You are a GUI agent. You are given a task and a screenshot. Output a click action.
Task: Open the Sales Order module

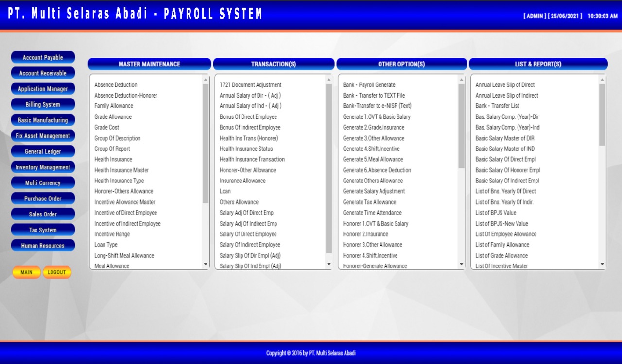pos(43,214)
